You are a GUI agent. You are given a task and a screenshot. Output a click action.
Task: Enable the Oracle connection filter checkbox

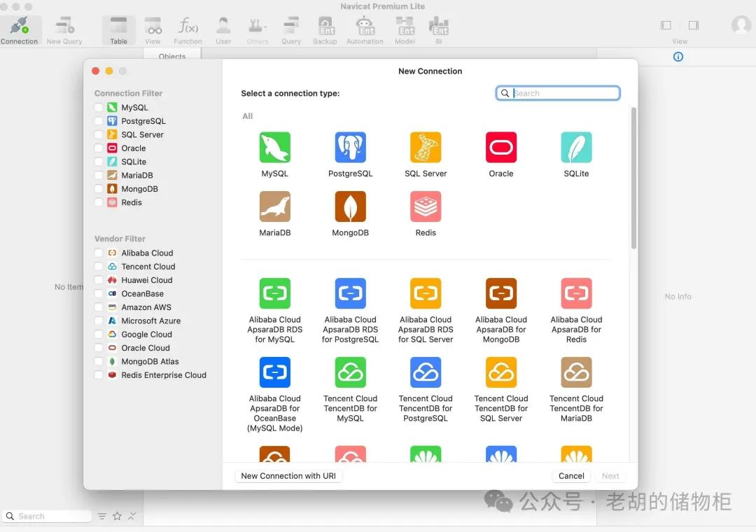coord(99,148)
